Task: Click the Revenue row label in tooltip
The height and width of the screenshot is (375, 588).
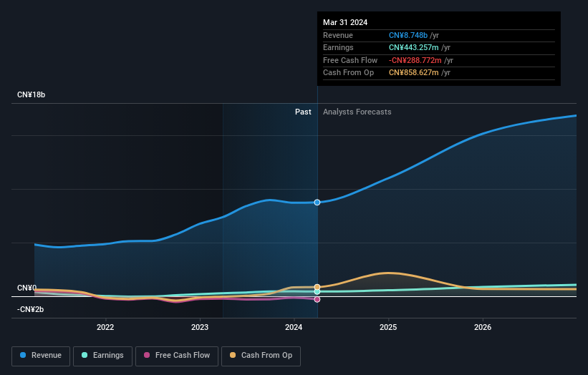Action: (338, 35)
